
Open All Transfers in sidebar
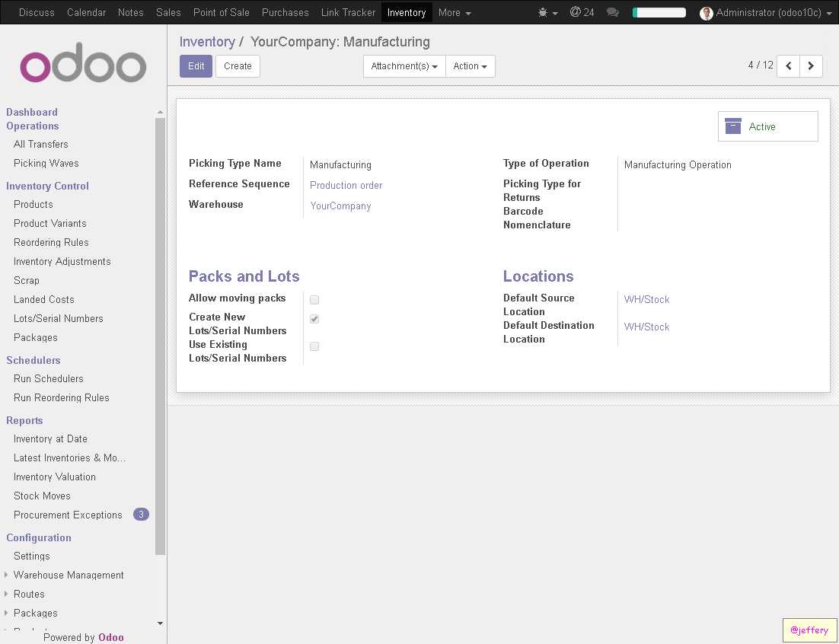point(40,144)
